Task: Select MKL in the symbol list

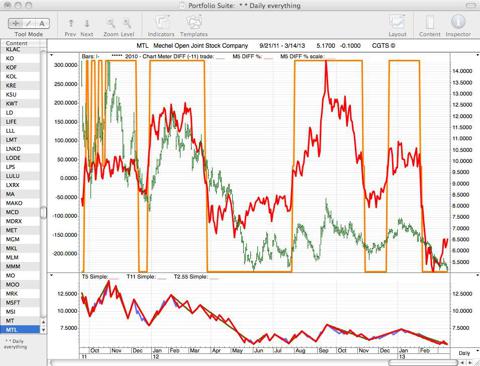Action: coord(21,248)
